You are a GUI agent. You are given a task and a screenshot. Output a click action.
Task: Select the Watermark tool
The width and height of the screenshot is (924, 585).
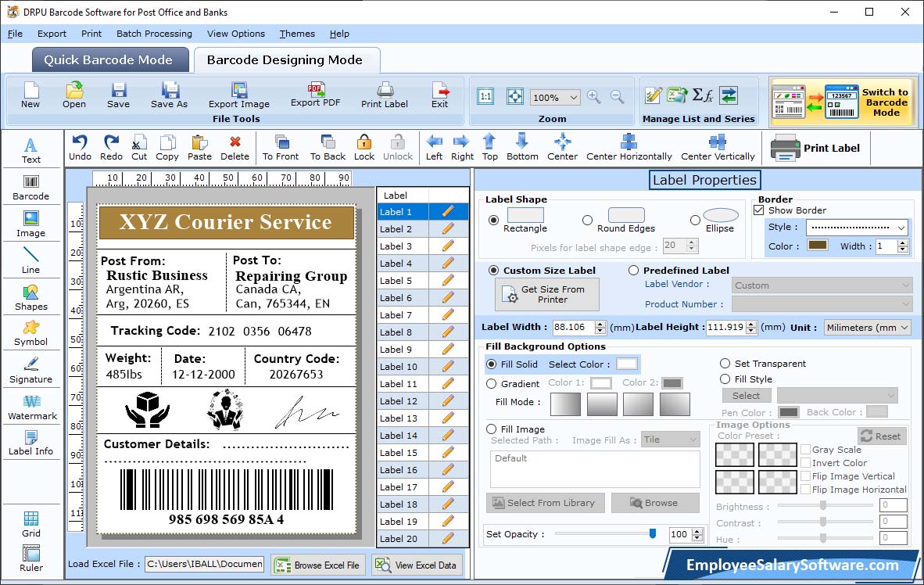32,407
